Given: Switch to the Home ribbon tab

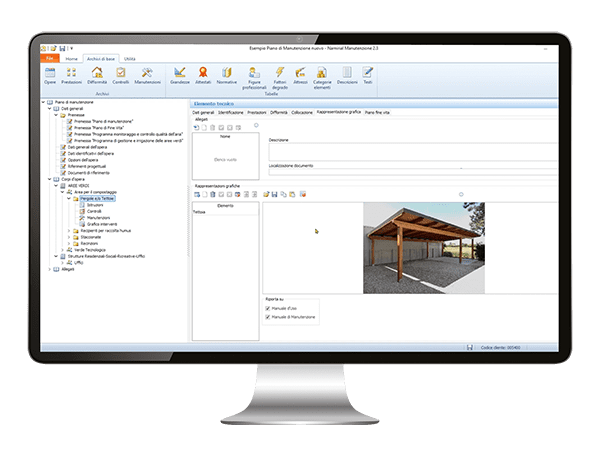Looking at the screenshot, I should [72, 59].
